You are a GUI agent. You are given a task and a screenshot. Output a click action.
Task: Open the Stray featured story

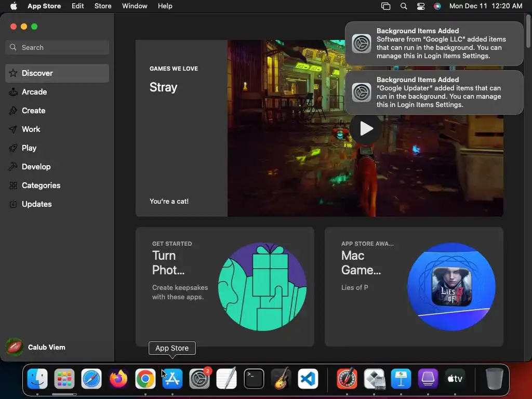[181, 128]
